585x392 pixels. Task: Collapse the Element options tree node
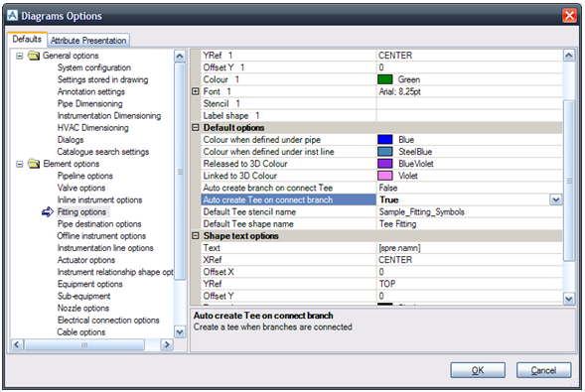point(20,165)
